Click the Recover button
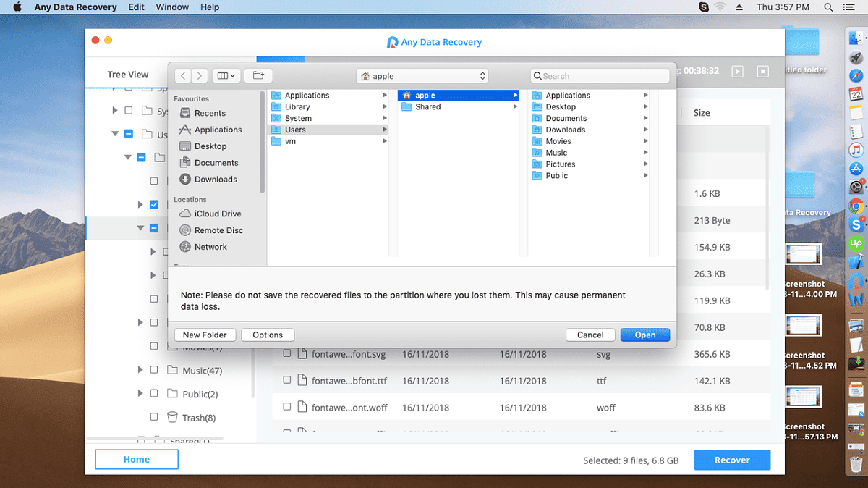The height and width of the screenshot is (488, 868). [732, 460]
